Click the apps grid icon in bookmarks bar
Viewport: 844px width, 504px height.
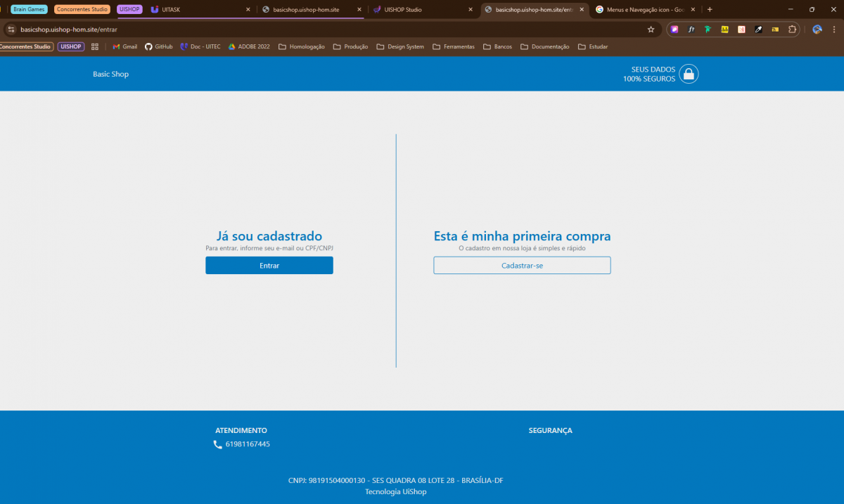pos(95,46)
